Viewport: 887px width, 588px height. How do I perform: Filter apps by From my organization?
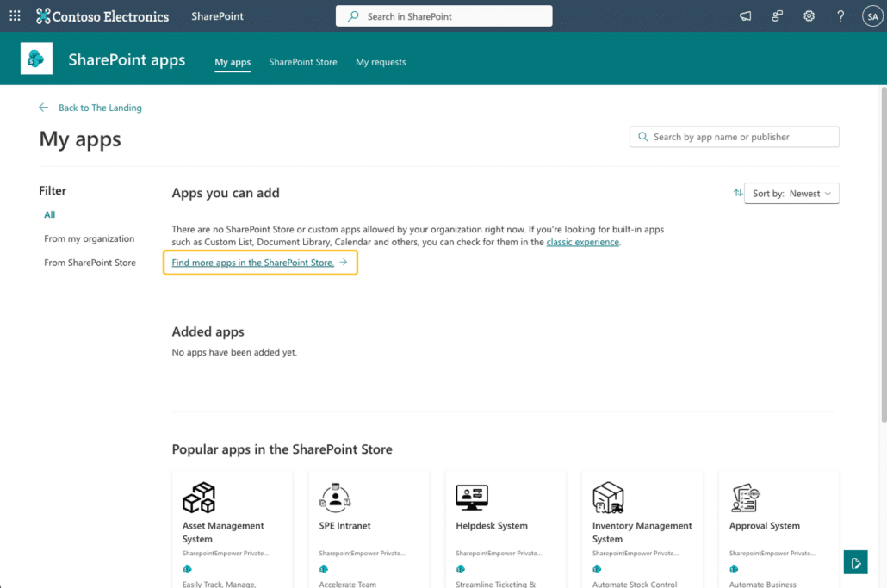coord(90,238)
